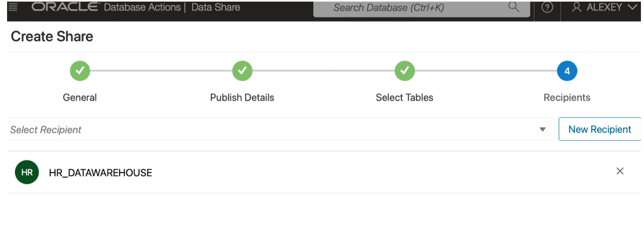Remove the HR_DATAWAREHOUSE recipient
The height and width of the screenshot is (237, 644).
(x=620, y=171)
